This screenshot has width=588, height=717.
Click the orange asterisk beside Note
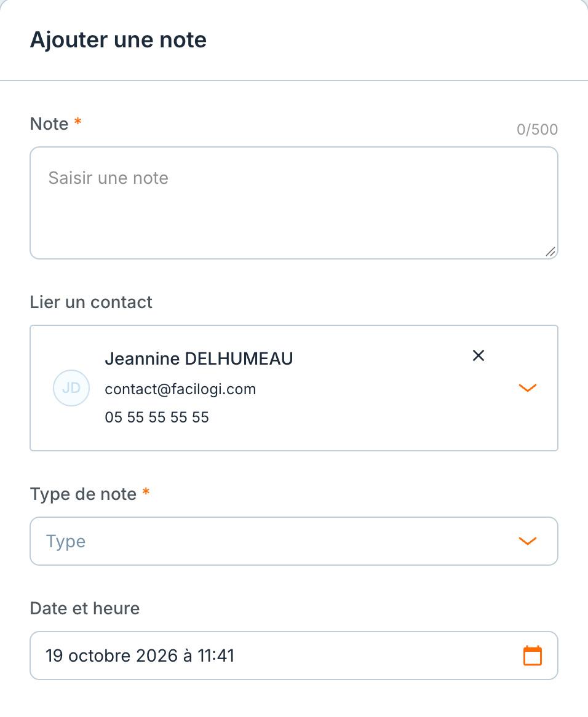click(77, 122)
